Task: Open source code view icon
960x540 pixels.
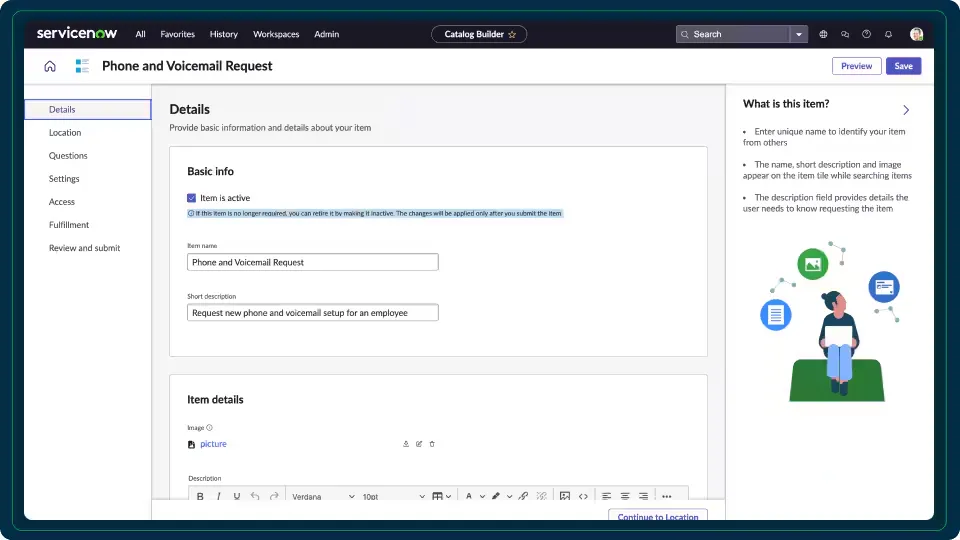Action: (583, 496)
